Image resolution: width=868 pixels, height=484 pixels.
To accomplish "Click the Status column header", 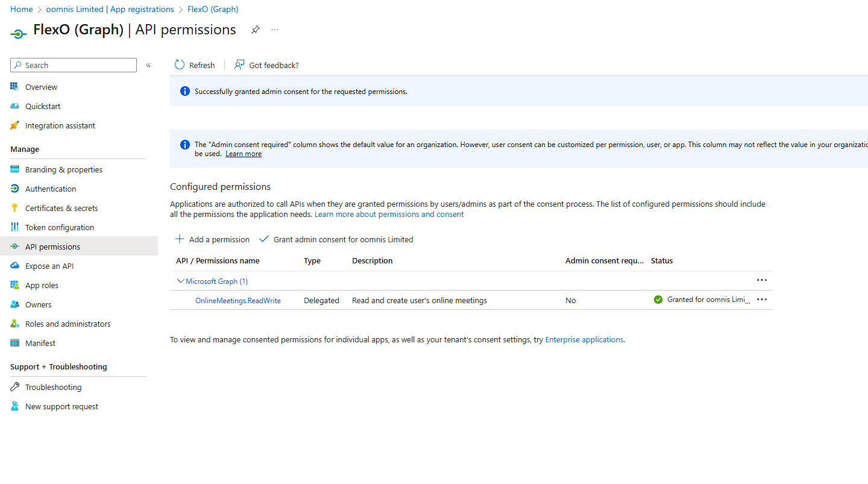I will [x=662, y=261].
